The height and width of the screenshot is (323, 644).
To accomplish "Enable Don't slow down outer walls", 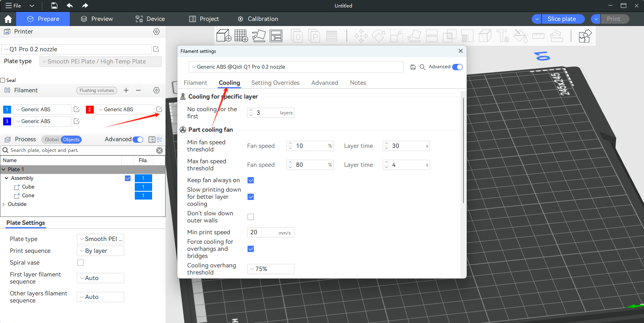I will [251, 217].
